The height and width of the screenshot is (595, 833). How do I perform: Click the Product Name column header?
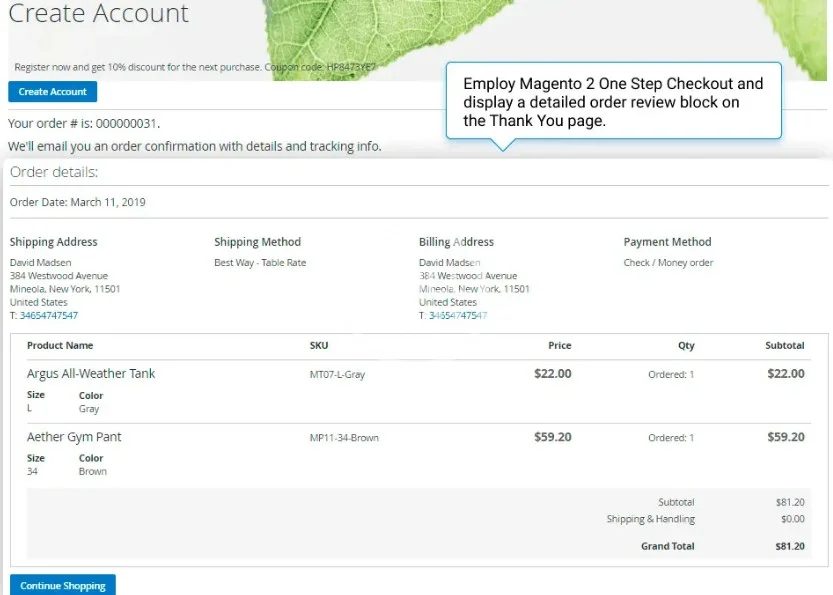tap(60, 346)
